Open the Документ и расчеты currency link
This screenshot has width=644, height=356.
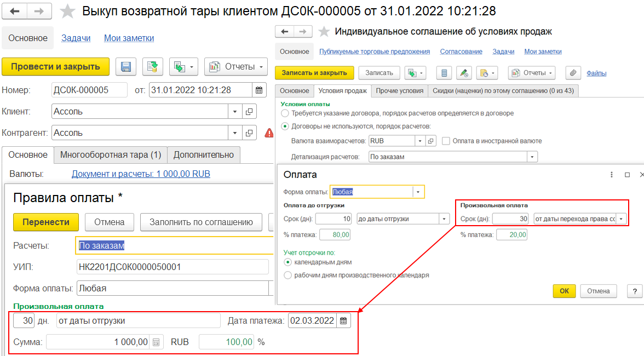pyautogui.click(x=141, y=174)
